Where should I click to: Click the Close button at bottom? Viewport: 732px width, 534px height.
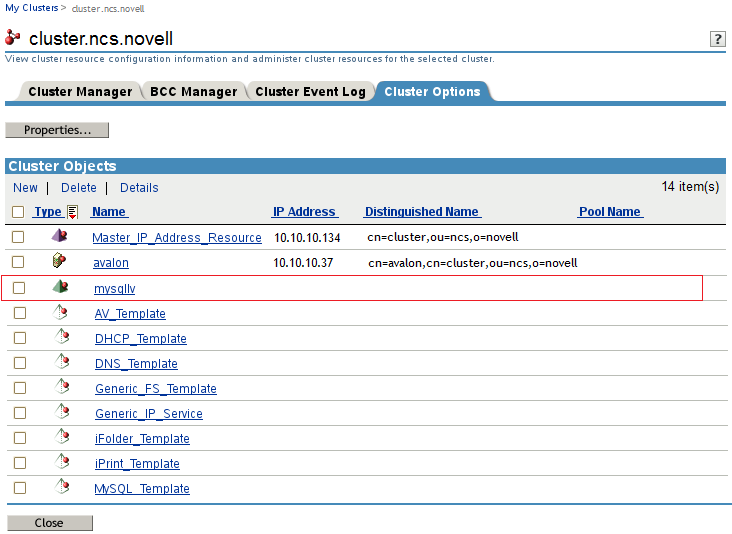pyautogui.click(x=49, y=523)
